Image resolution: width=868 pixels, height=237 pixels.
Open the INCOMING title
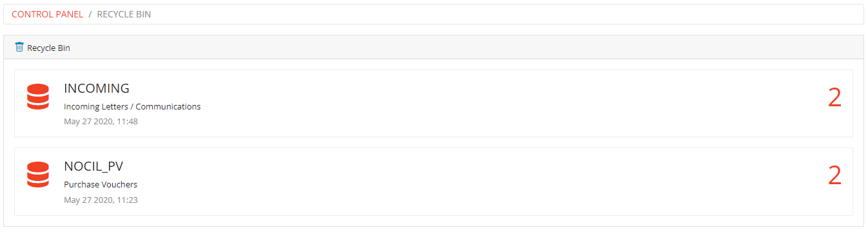pos(97,89)
